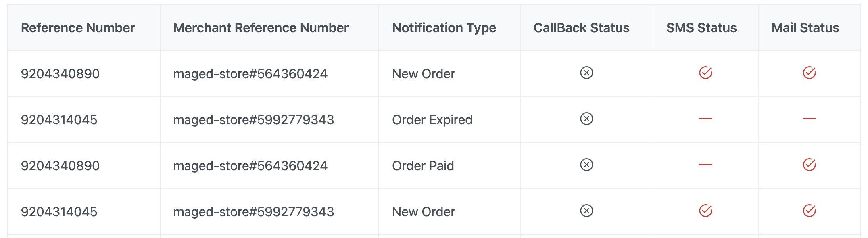The width and height of the screenshot is (868, 238).
Task: Click the Notification Type column header
Action: pos(444,28)
